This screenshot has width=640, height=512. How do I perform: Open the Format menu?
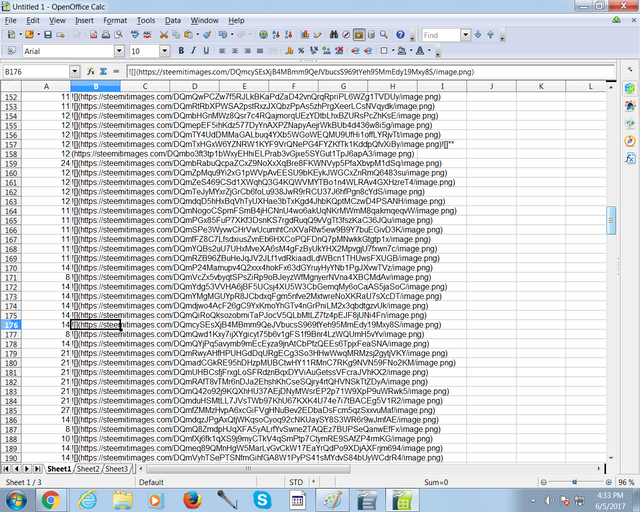115,20
